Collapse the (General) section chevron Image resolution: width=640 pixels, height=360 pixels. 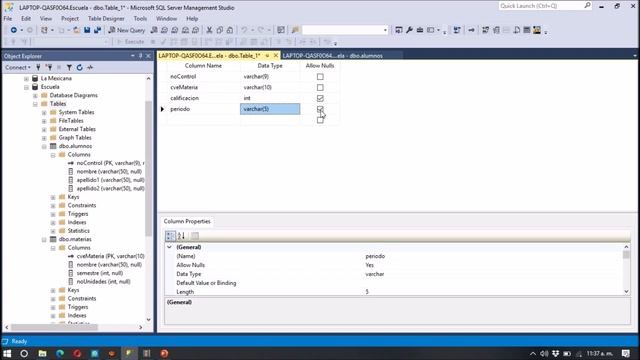coord(169,247)
